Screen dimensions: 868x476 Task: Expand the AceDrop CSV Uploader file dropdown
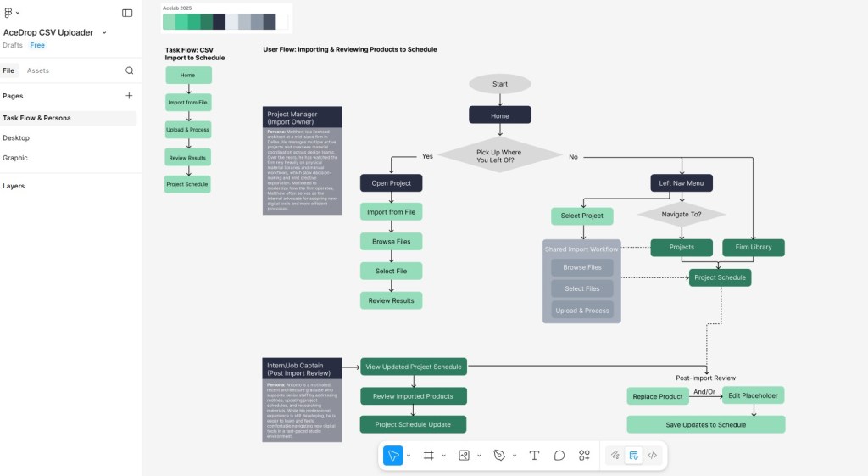coord(104,32)
